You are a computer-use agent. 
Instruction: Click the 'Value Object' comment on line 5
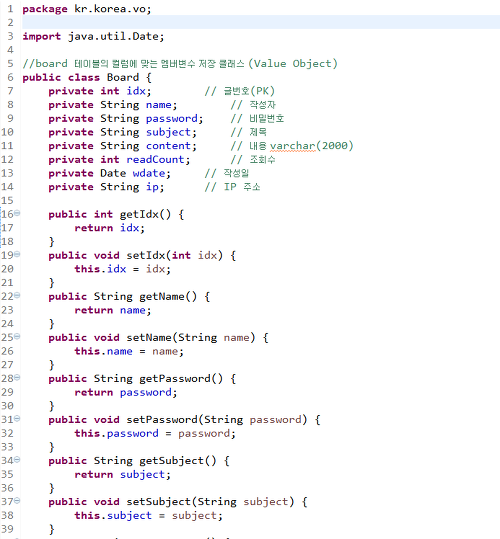click(293, 64)
